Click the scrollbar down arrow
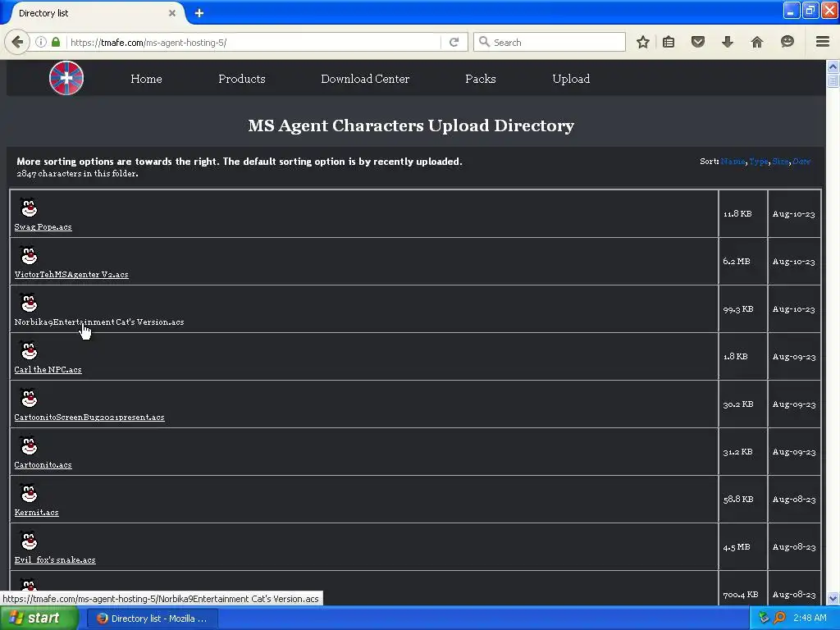Screen dimensions: 840x630 pos(833,598)
